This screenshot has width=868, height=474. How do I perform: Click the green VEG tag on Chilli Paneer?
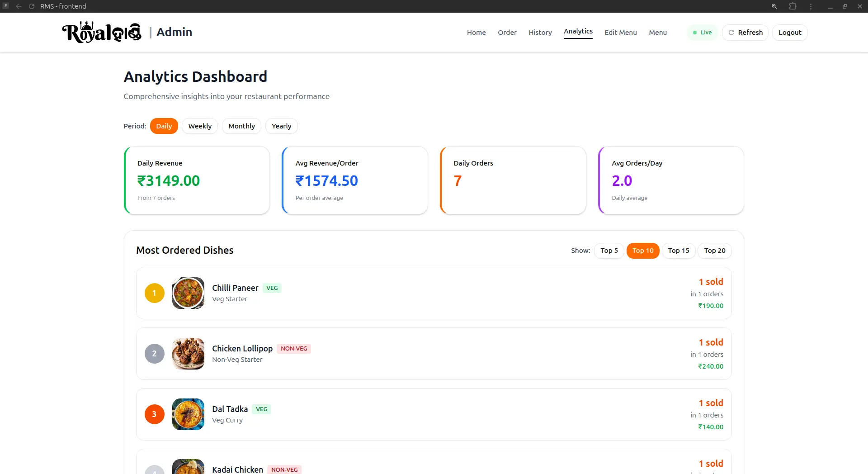272,288
